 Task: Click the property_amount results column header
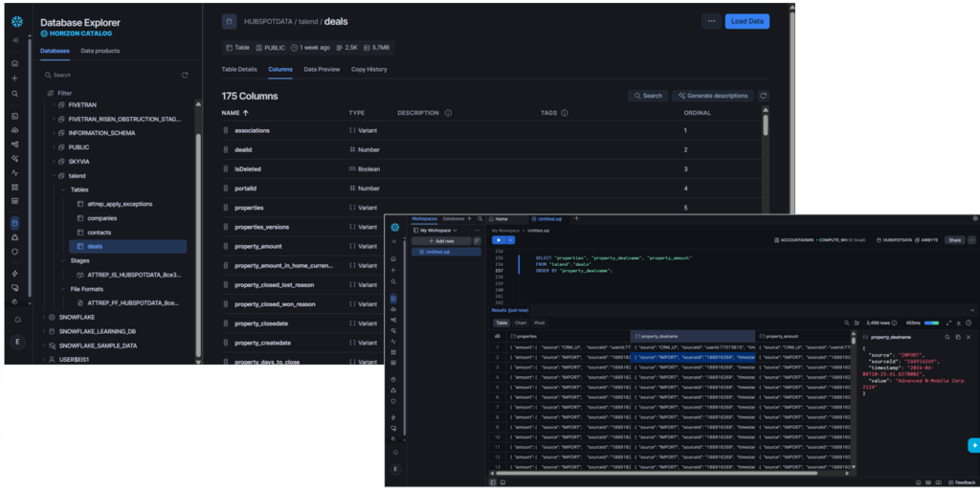pos(803,336)
